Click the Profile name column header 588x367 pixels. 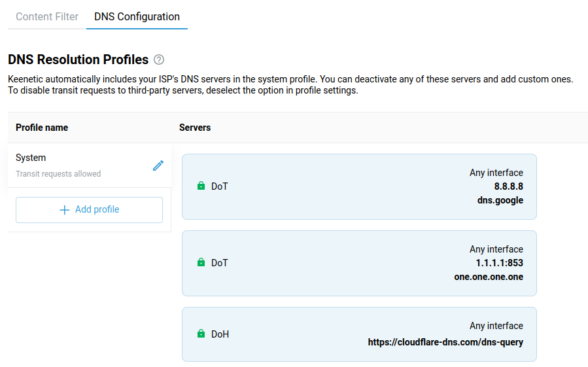[x=42, y=128]
